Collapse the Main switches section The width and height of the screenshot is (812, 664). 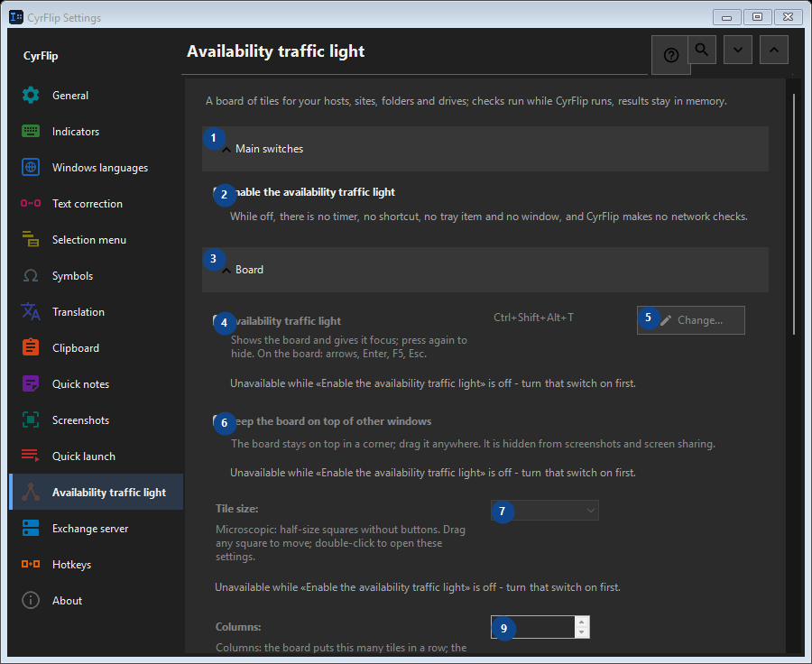click(x=485, y=149)
